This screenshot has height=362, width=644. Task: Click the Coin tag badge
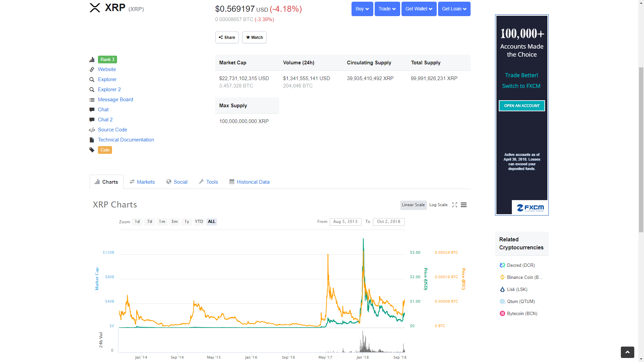tap(105, 150)
